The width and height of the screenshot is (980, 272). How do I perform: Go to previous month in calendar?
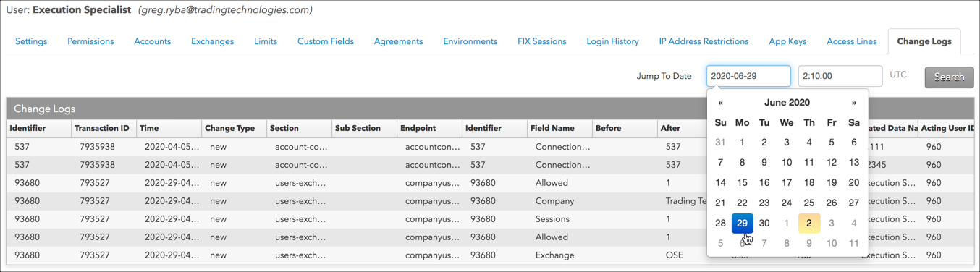click(x=720, y=103)
